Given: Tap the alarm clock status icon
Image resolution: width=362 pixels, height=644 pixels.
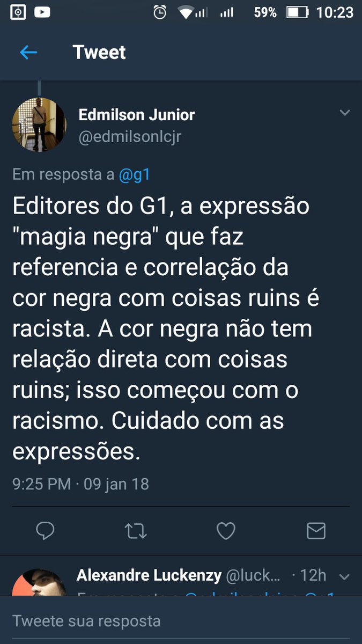Looking at the screenshot, I should tap(160, 12).
